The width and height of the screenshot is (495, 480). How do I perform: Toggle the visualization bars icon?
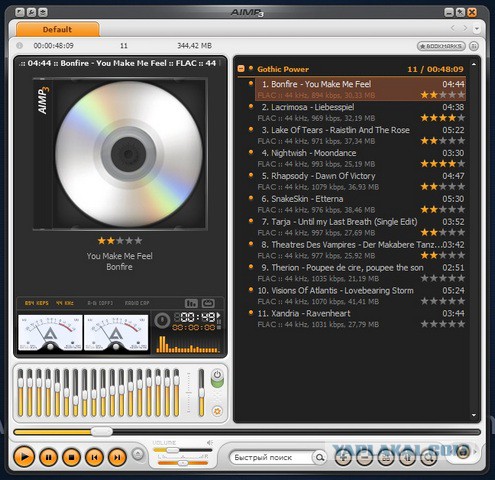(191, 303)
